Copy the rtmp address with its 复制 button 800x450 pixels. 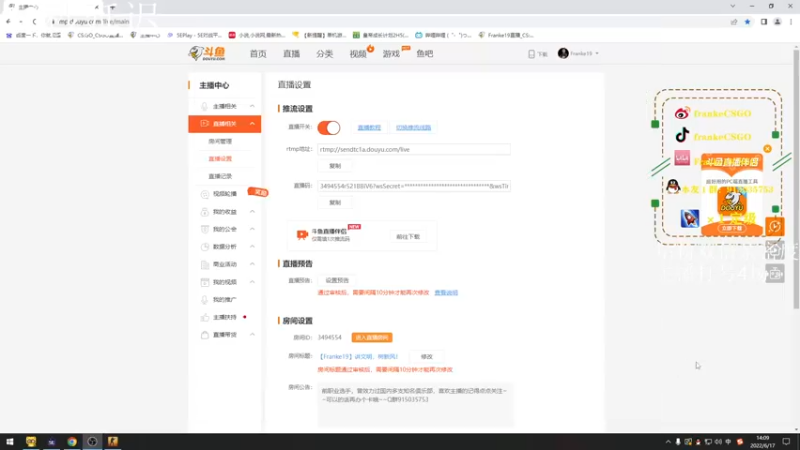[335, 166]
